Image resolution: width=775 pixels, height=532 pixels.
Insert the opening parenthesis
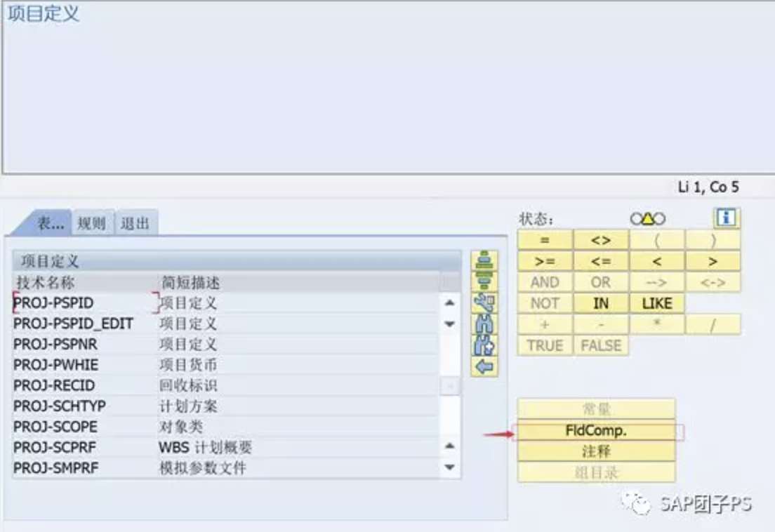657,240
